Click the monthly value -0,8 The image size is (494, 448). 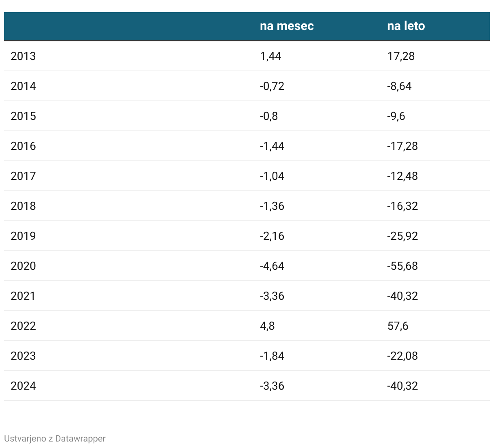pyautogui.click(x=269, y=116)
